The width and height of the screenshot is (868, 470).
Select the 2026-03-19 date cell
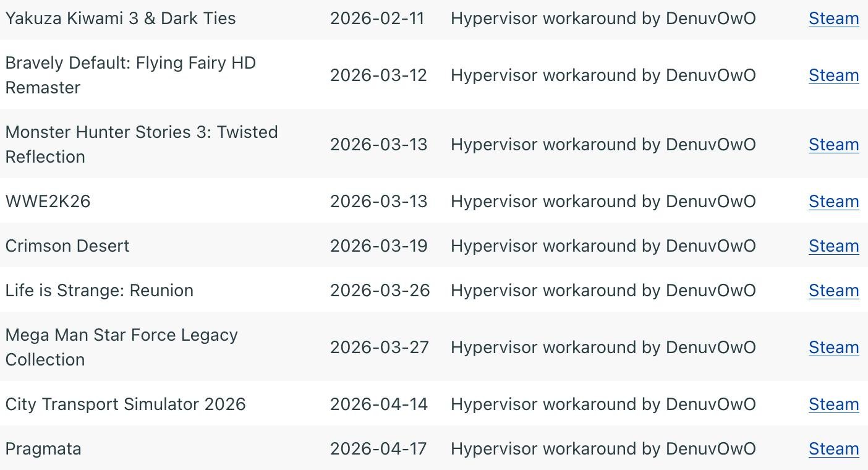pos(378,246)
